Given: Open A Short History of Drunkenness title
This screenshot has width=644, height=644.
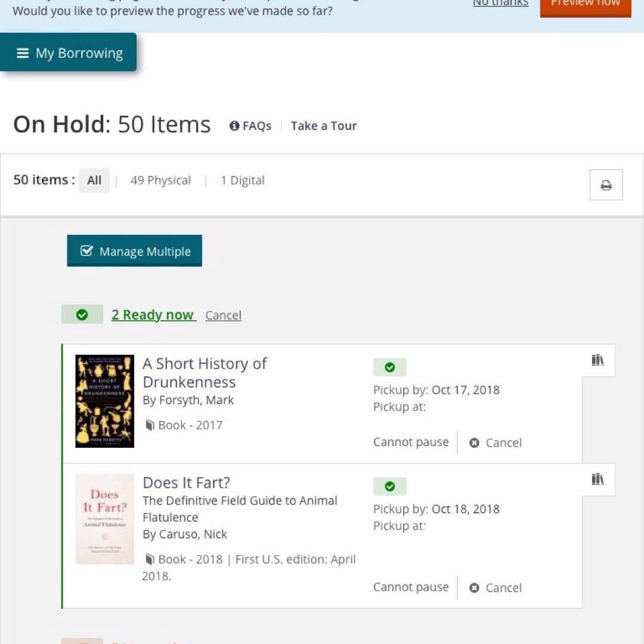Looking at the screenshot, I should pyautogui.click(x=205, y=373).
